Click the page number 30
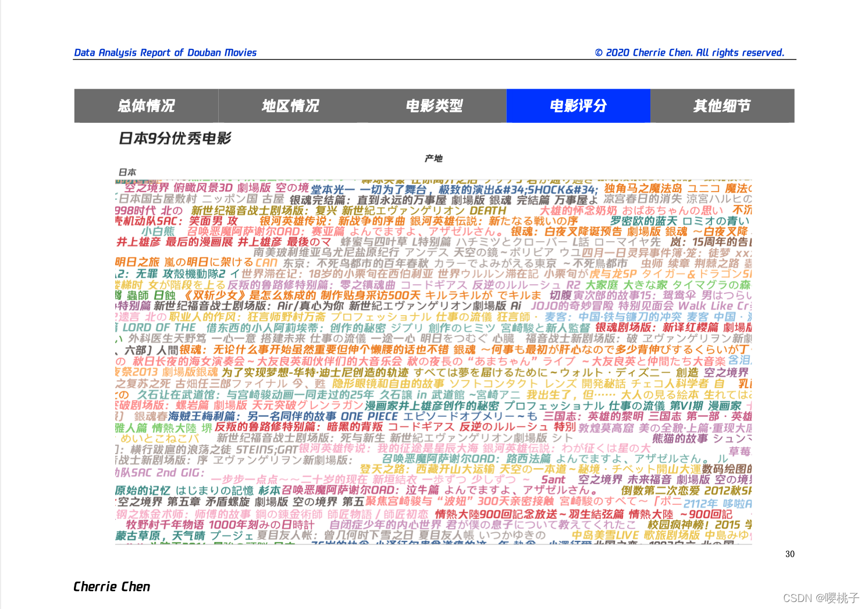Viewport: 868px width, 609px height. click(789, 554)
